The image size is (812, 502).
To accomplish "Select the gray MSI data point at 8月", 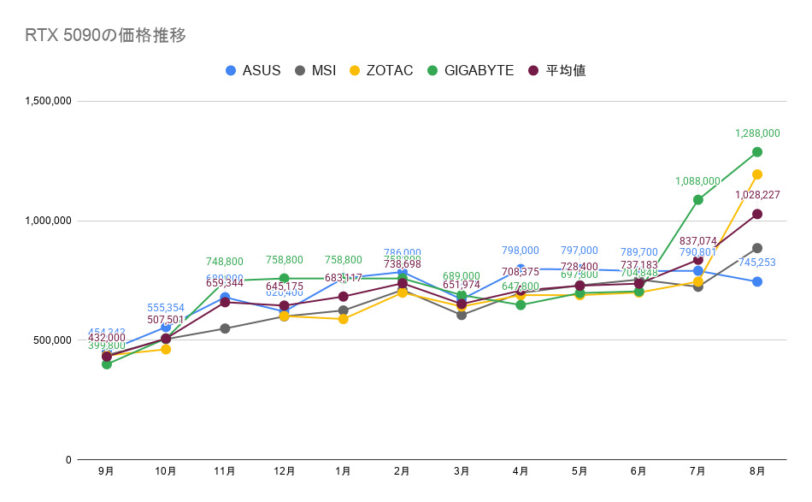I will (x=757, y=248).
